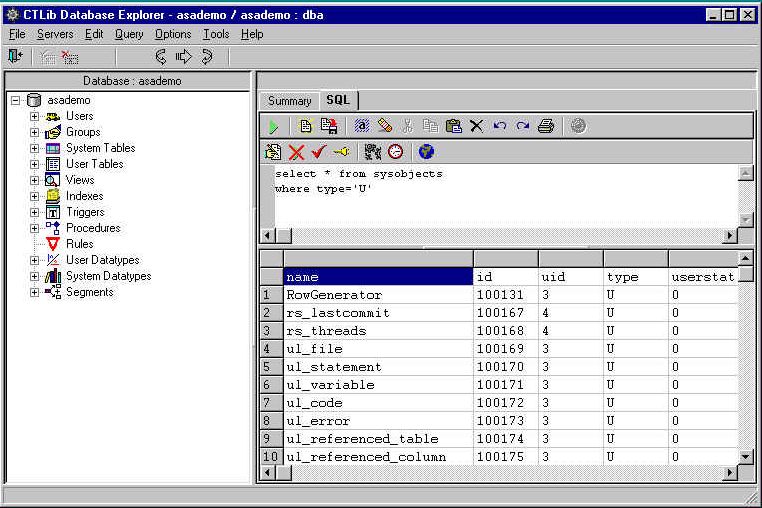Expand the Triggers tree node

(34, 213)
